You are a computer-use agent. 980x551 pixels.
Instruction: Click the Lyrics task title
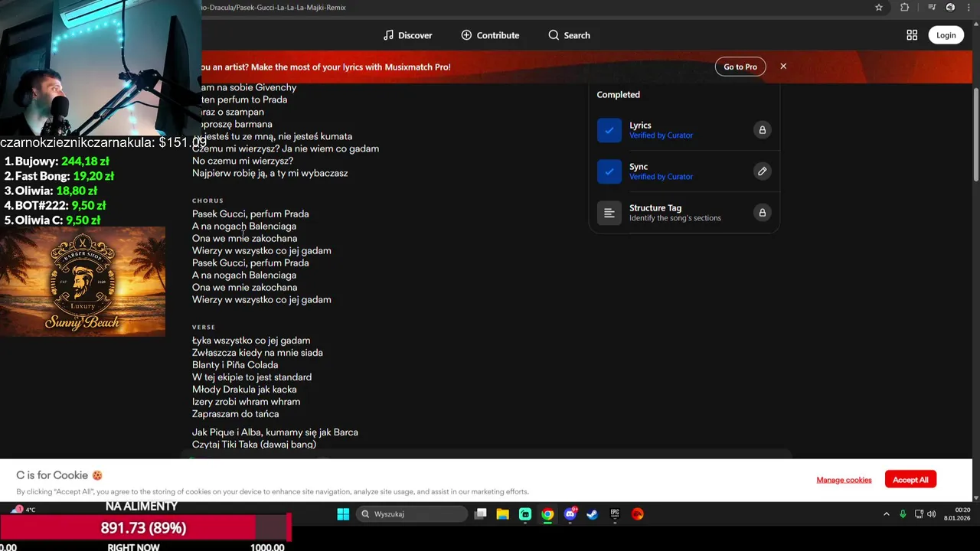(x=640, y=126)
